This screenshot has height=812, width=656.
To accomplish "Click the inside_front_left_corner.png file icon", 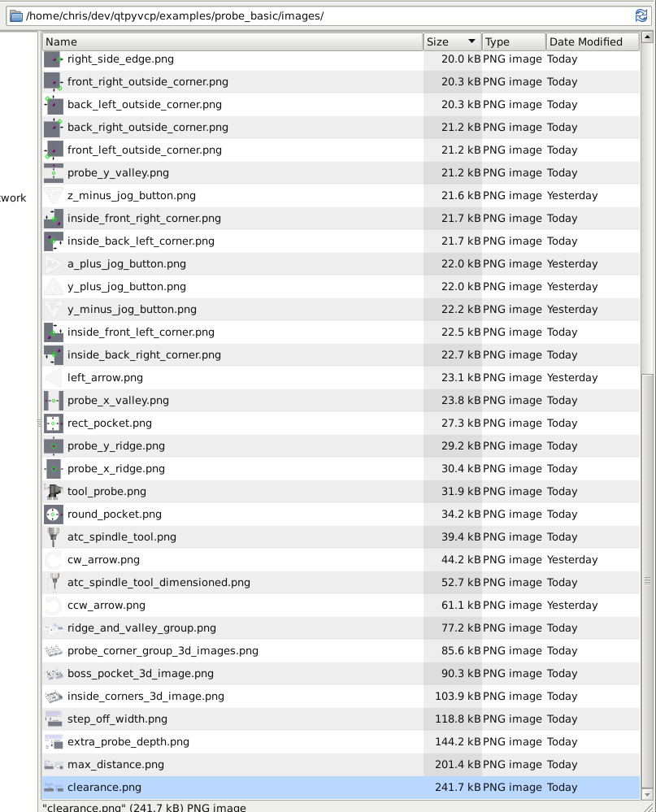I will pos(54,332).
